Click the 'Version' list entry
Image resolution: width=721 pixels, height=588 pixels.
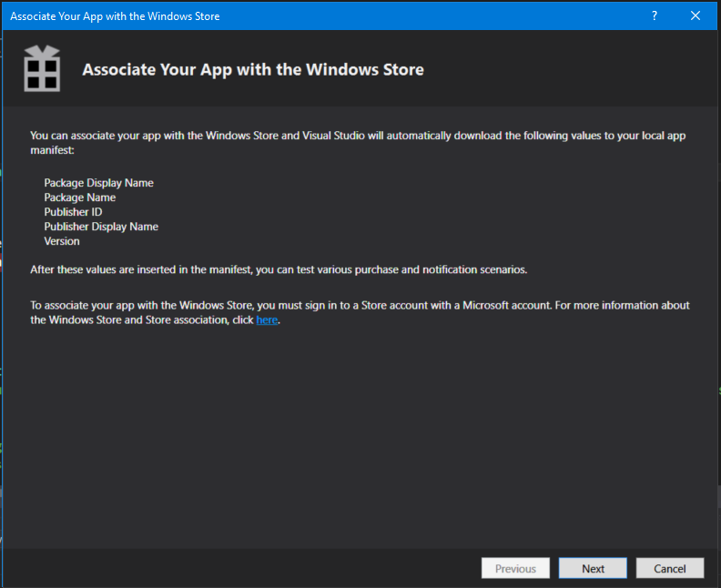(x=62, y=241)
